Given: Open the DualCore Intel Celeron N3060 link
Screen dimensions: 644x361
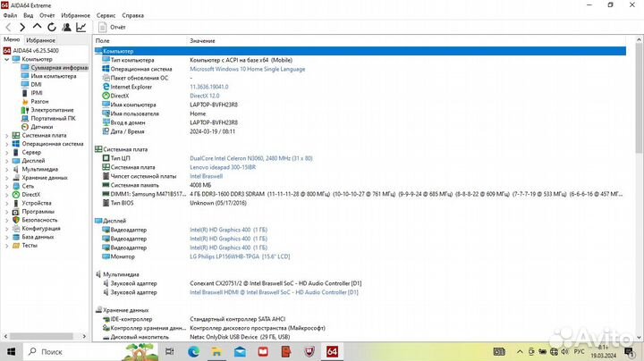Looking at the screenshot, I should 251,158.
